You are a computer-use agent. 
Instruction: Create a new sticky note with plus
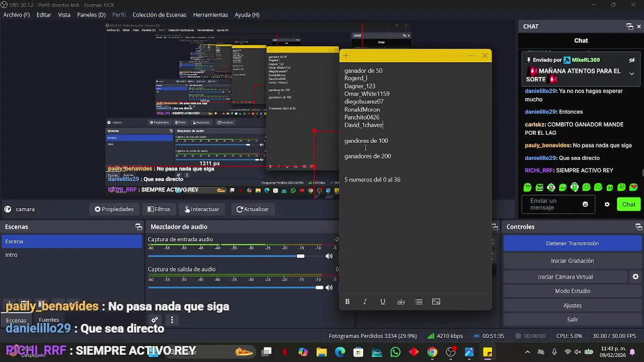tap(347, 56)
